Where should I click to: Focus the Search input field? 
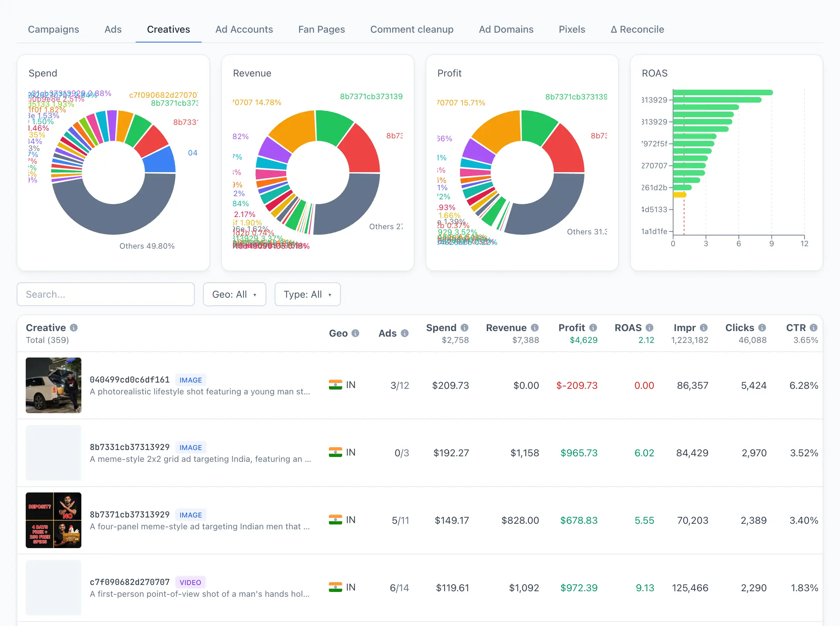coord(106,295)
